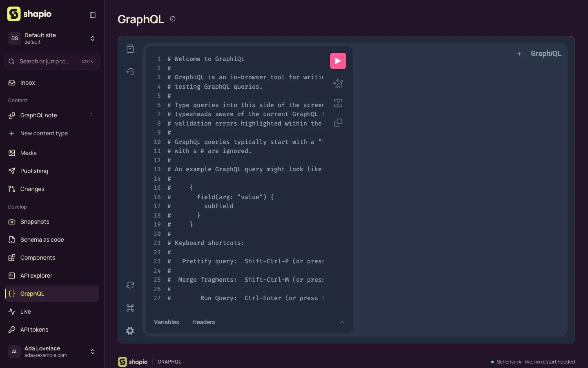Open the Changes page
This screenshot has height=368, width=588.
click(52, 189)
